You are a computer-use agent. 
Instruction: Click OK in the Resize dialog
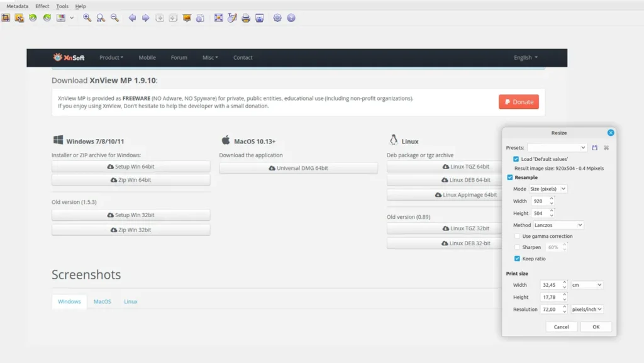click(x=596, y=327)
